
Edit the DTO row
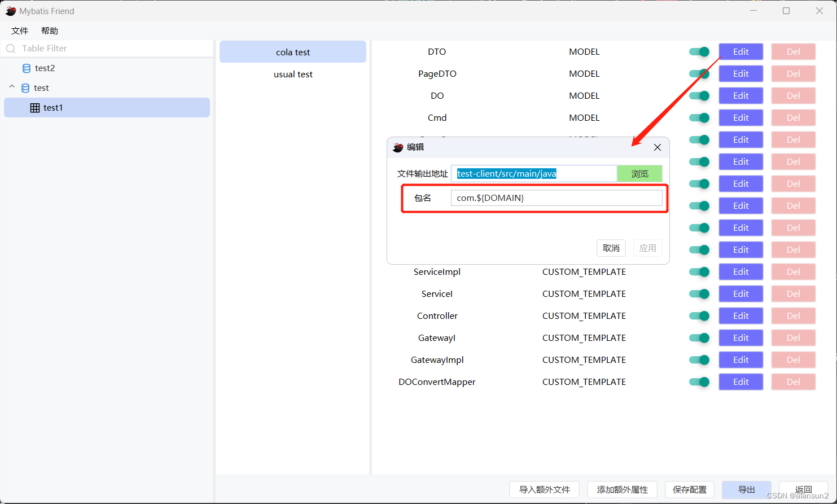pyautogui.click(x=741, y=52)
